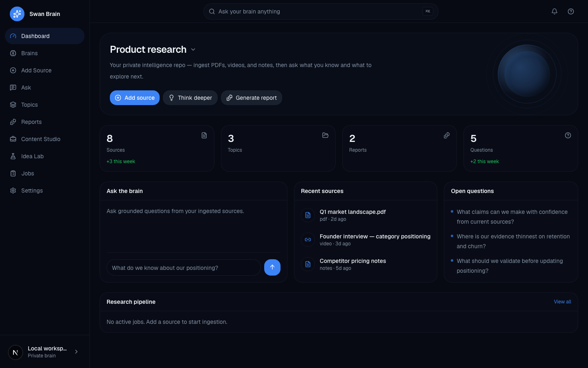
Task: Send the question with the arrow button
Action: [272, 267]
